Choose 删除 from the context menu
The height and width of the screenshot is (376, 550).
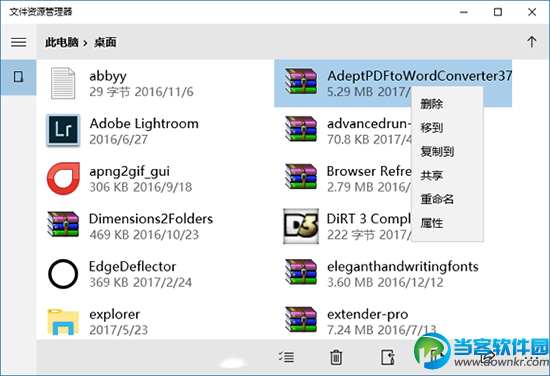point(431,104)
